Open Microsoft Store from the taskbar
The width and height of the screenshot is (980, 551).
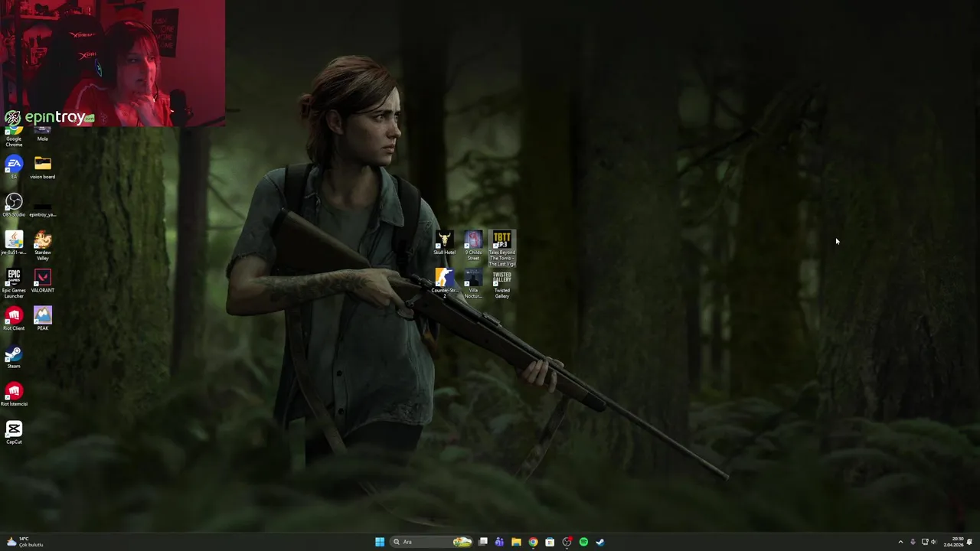[550, 542]
